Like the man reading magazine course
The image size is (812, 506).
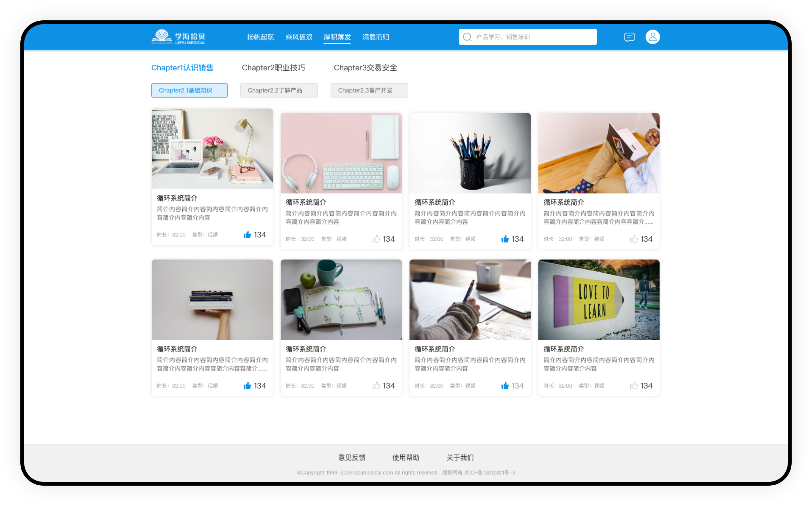(x=634, y=239)
